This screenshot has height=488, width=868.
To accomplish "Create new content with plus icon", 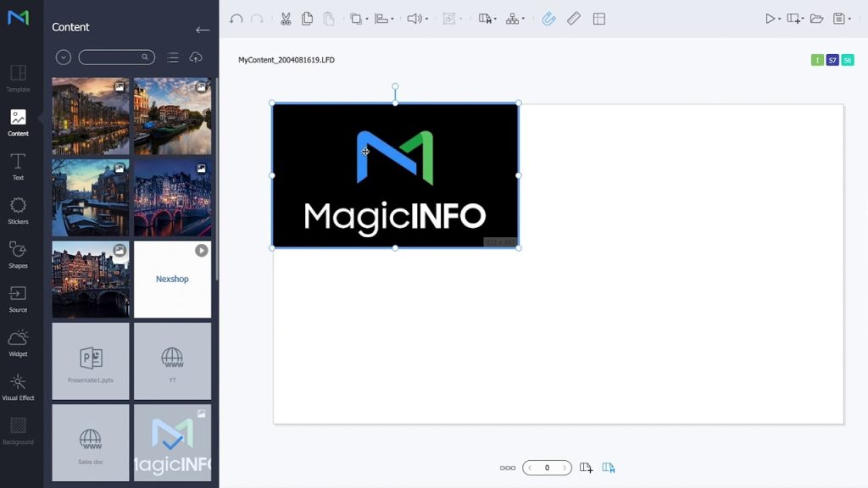I will (x=795, y=19).
